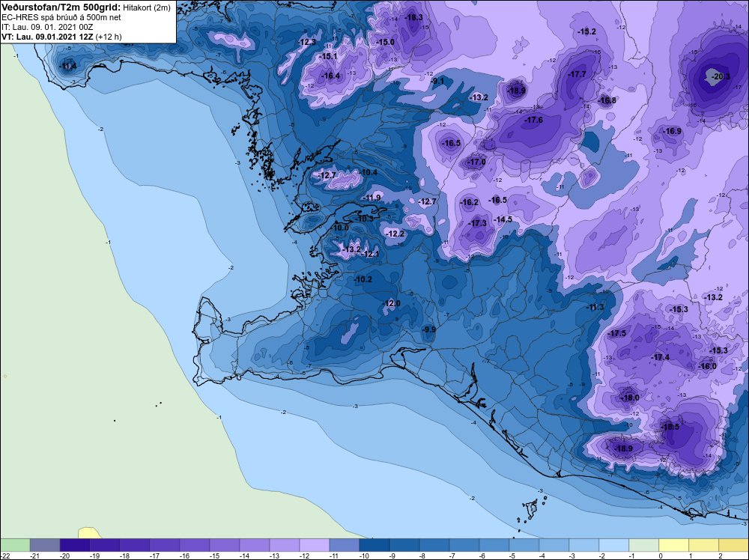Click the -17.4 temperature label

[660, 358]
